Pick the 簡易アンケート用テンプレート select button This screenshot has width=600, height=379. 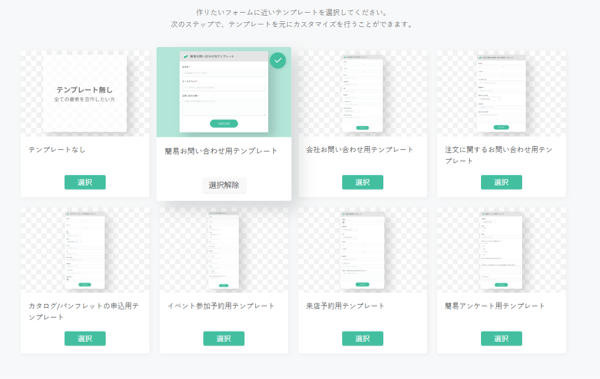pyautogui.click(x=501, y=338)
